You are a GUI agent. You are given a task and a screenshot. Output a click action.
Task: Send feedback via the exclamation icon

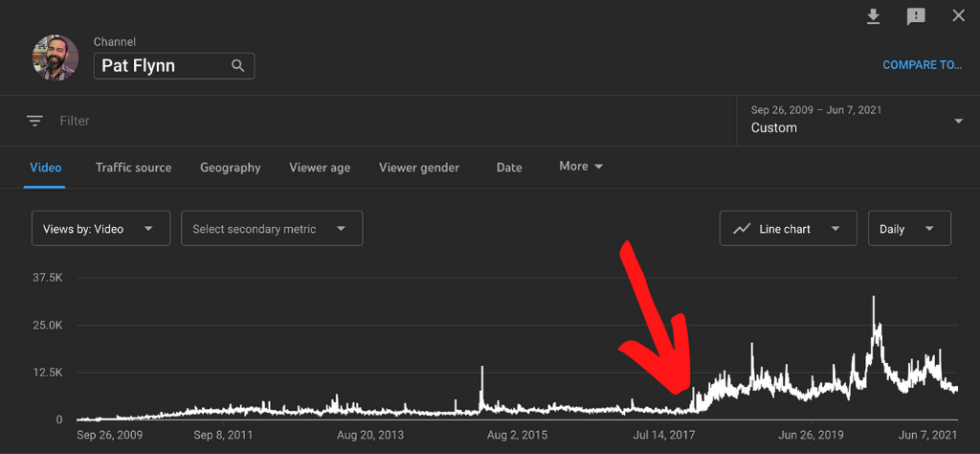click(916, 17)
